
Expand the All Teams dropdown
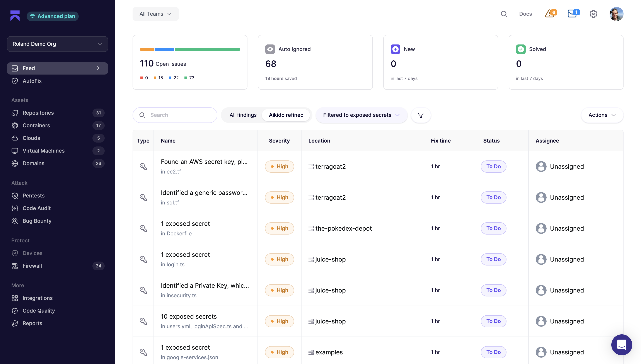point(155,14)
